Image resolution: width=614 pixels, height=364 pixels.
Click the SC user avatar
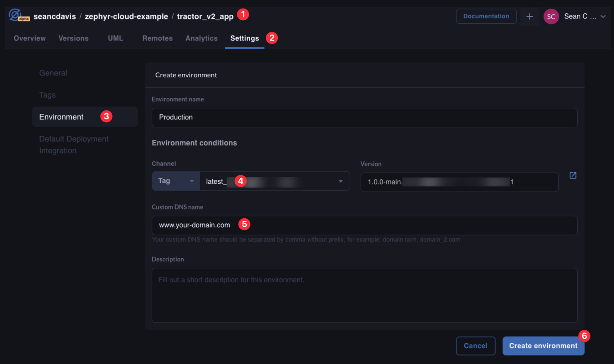tap(551, 16)
